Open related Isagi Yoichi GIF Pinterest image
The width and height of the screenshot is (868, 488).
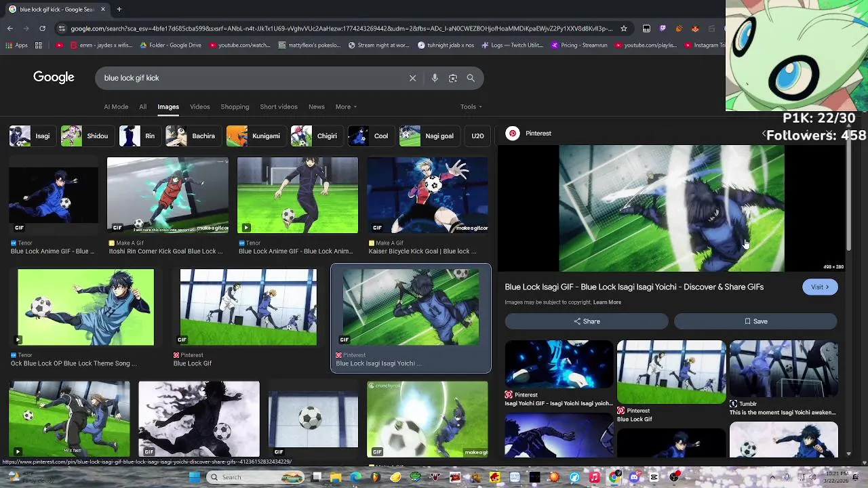[559, 364]
